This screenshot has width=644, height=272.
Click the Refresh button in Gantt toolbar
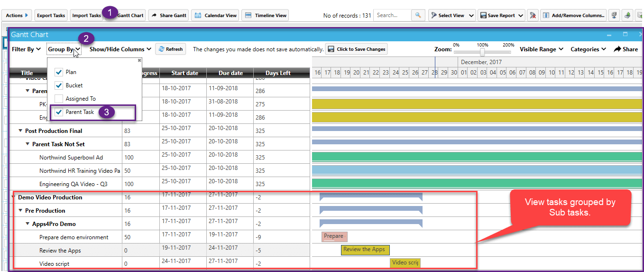pos(171,49)
